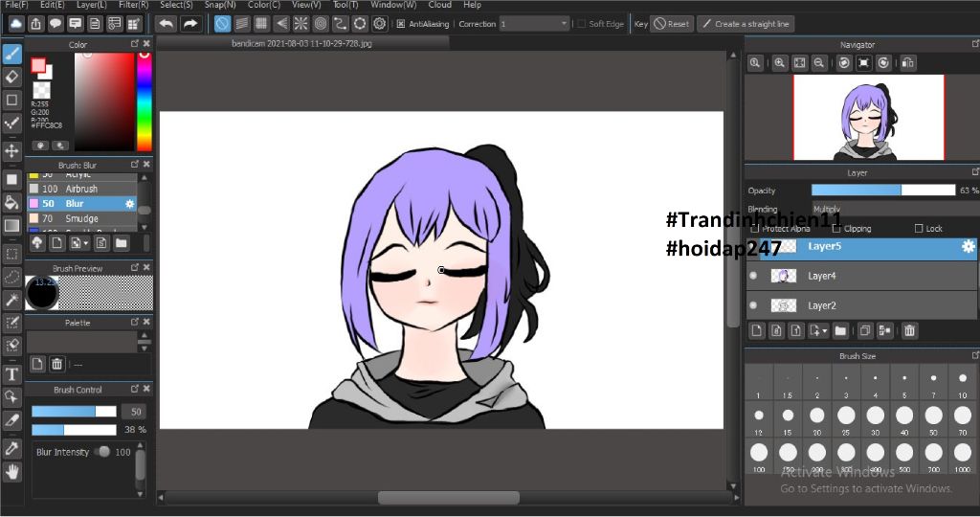The height and width of the screenshot is (517, 980).
Task: Select the Lasso selection tool
Action: [11, 277]
